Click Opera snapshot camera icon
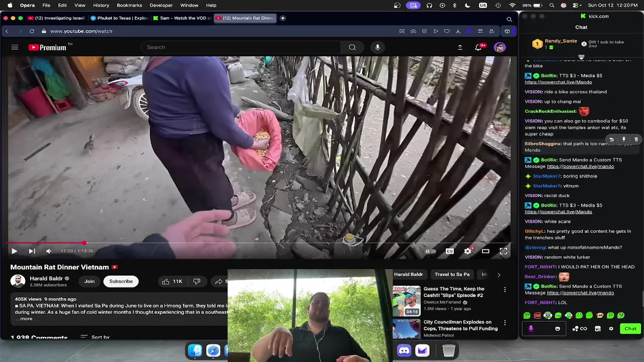The image size is (644, 362). pyautogui.click(x=413, y=31)
